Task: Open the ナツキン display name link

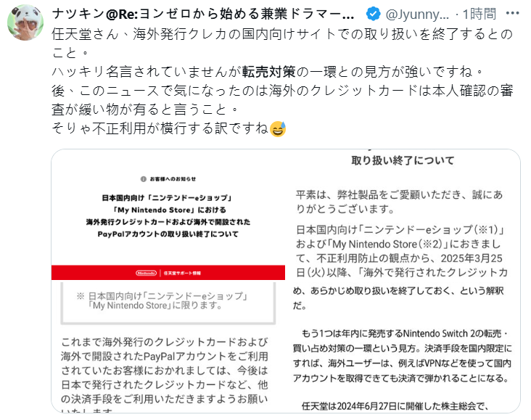Action: [x=203, y=14]
